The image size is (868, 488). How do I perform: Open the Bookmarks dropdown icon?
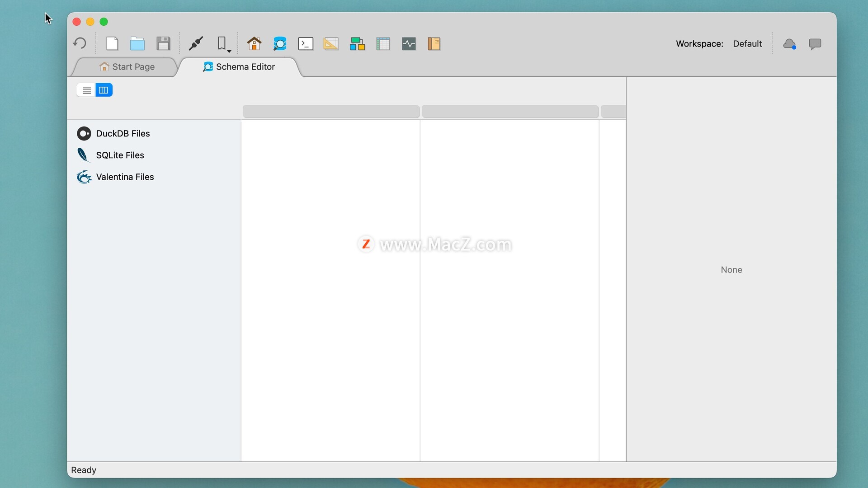(x=224, y=44)
